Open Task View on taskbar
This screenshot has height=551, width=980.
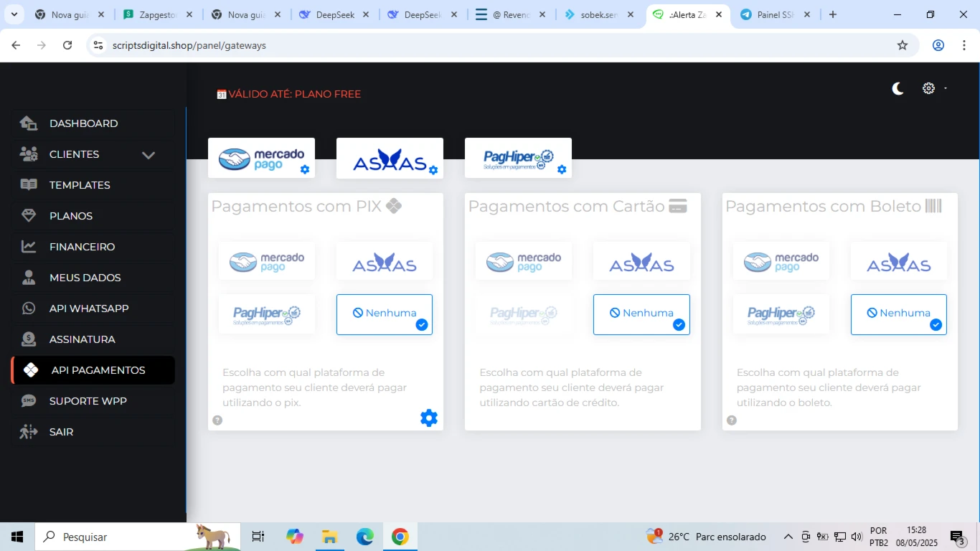click(x=258, y=537)
